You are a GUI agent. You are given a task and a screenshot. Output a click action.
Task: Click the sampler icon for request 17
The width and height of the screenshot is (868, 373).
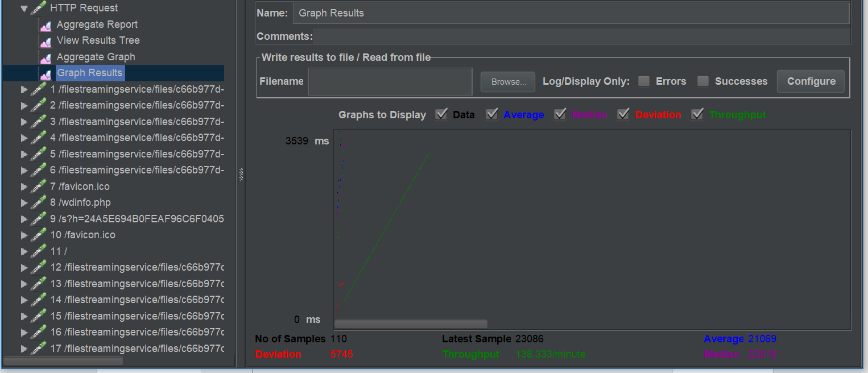coord(39,349)
